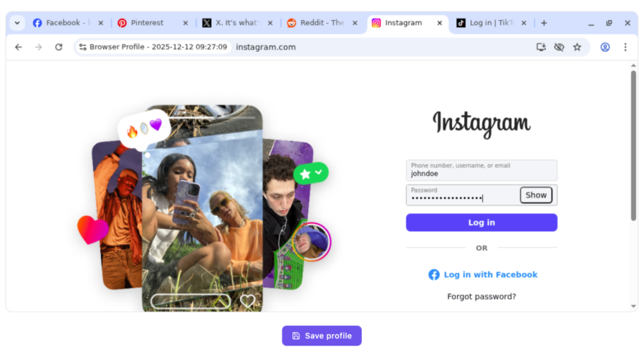The height and width of the screenshot is (355, 644).
Task: Switch to the Pinterest tab
Action: pos(153,23)
